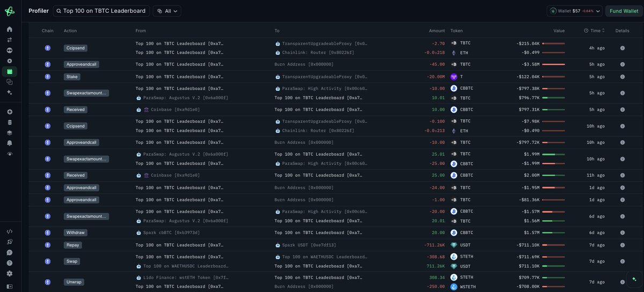This screenshot has width=644, height=292.
Task: Click the details info icon in Withdraw row
Action: 623,233
